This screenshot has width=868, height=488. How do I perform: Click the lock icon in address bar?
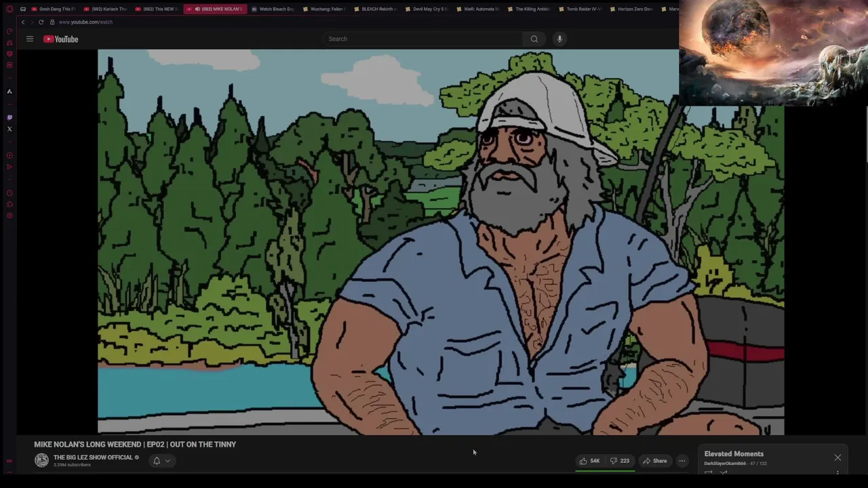(52, 22)
